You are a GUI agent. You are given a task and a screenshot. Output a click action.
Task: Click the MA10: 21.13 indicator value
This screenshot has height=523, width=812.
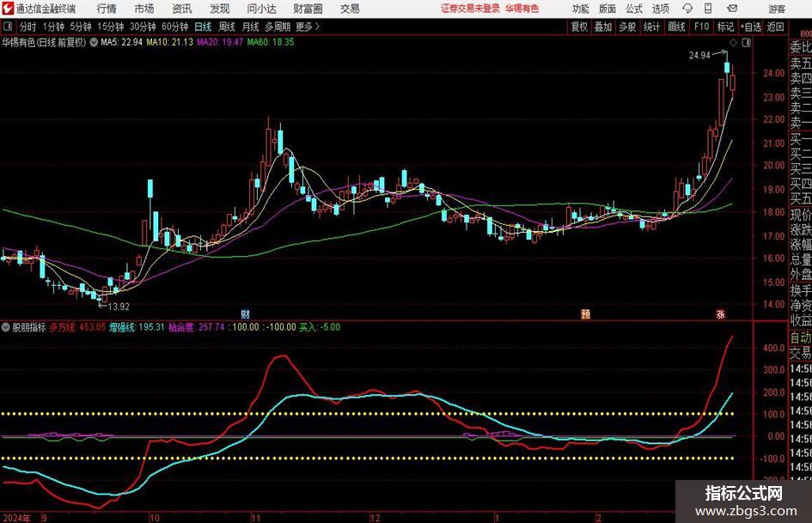(x=169, y=42)
